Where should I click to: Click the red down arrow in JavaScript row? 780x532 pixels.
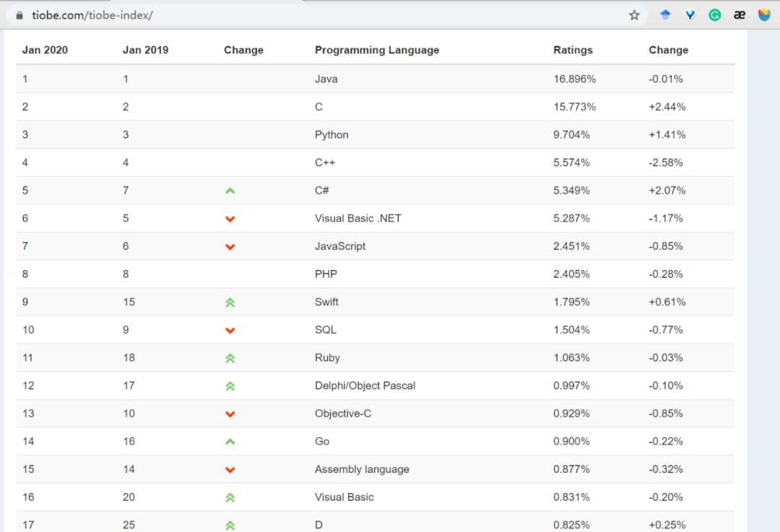pos(230,247)
